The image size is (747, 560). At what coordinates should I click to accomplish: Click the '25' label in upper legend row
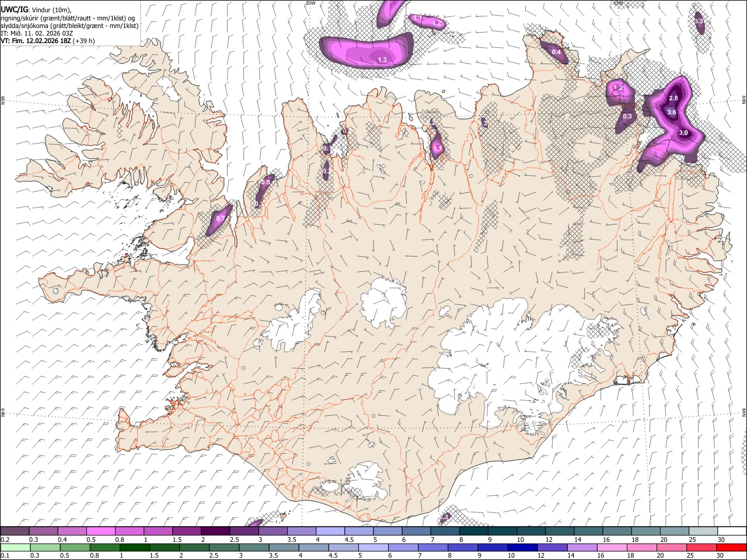click(692, 540)
